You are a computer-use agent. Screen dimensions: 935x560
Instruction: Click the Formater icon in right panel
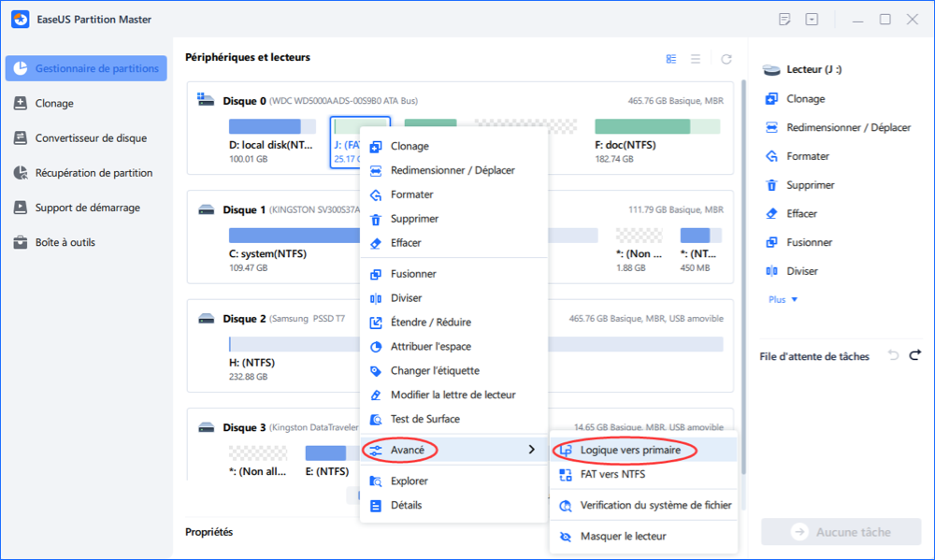(772, 156)
